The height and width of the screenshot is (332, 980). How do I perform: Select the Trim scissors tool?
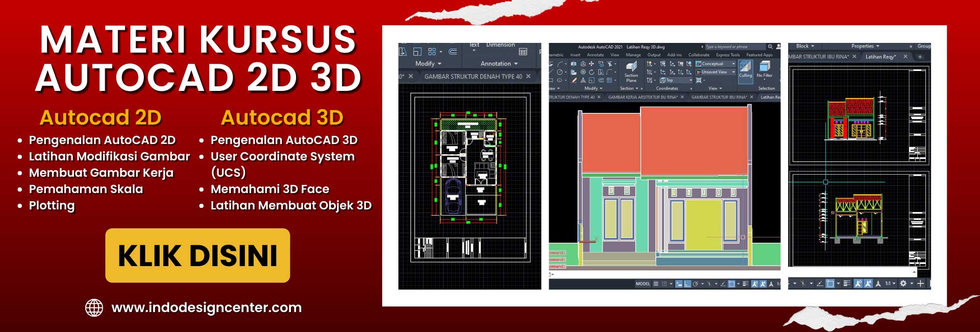coord(609,64)
